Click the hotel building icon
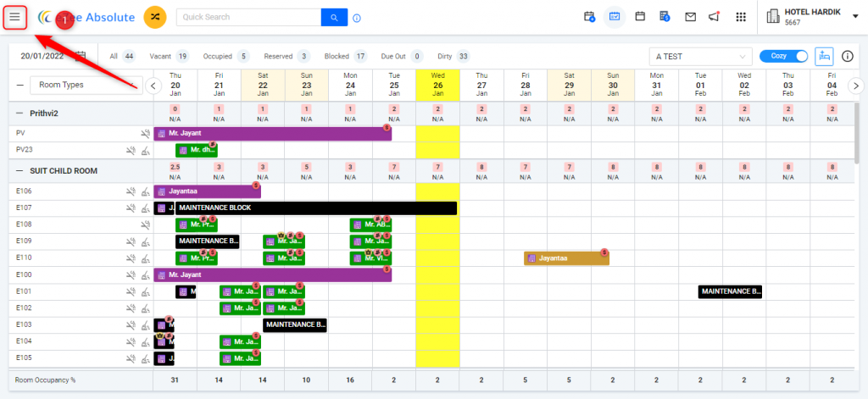Viewport: 868px width, 399px height. click(773, 17)
